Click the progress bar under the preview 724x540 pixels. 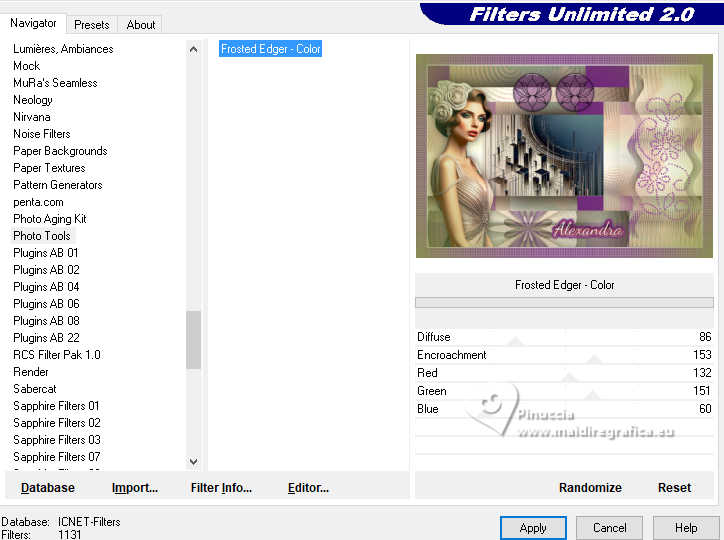pyautogui.click(x=564, y=303)
